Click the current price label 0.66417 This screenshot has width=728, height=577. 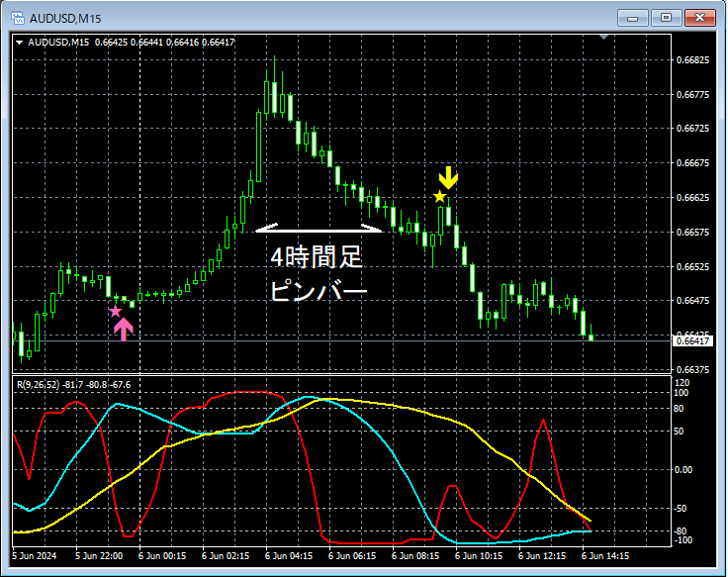click(692, 341)
